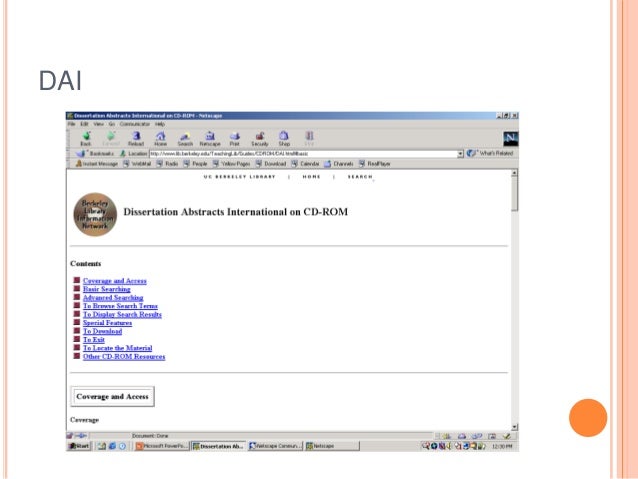
Task: Open Radio from personal toolbar
Action: [x=168, y=164]
